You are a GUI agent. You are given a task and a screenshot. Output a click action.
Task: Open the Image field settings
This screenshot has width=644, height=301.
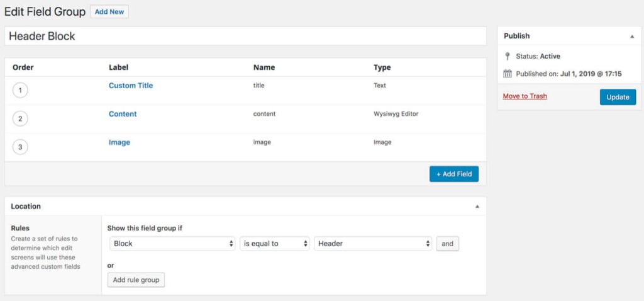[119, 142]
